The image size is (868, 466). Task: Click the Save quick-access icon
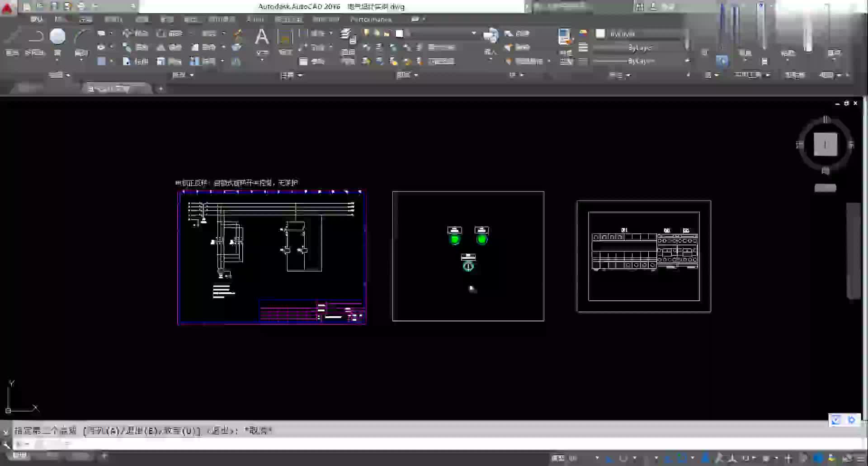click(54, 6)
